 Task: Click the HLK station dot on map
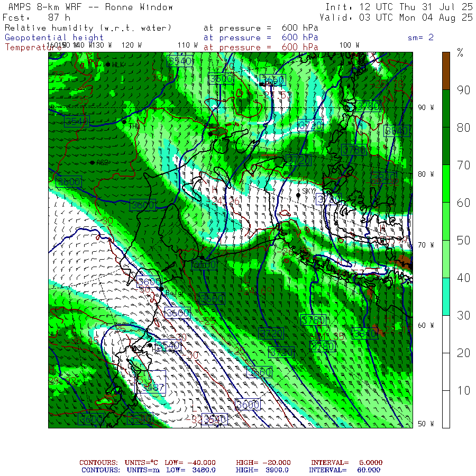click(108, 65)
